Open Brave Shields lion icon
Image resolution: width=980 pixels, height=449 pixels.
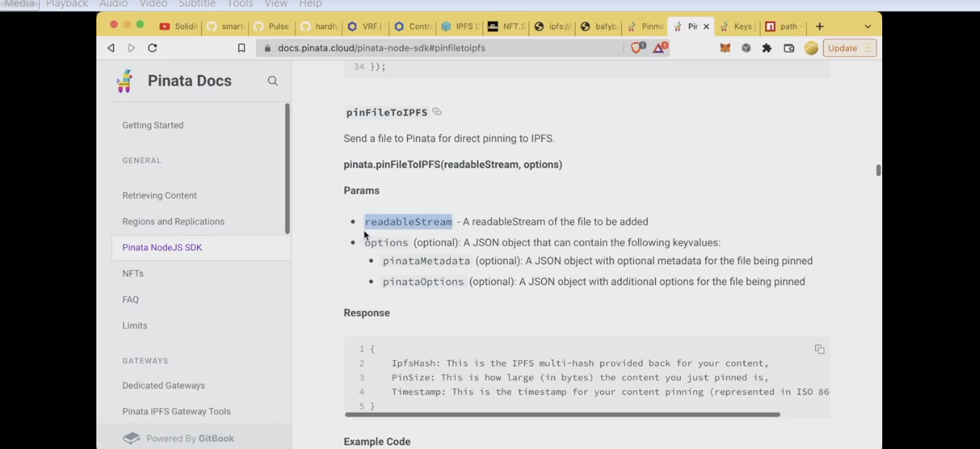click(x=638, y=48)
